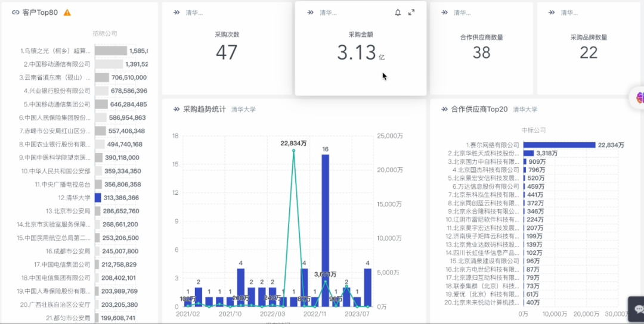Viewport: 644px width, 324px height.
Task: Expand the 采购金额 card to fullscreen
Action: coord(411,13)
